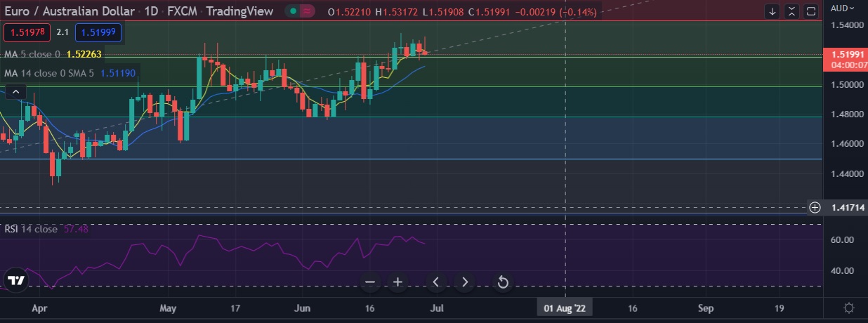Click the open price O1.52210
Viewport: 868px width, 323px height.
click(349, 11)
